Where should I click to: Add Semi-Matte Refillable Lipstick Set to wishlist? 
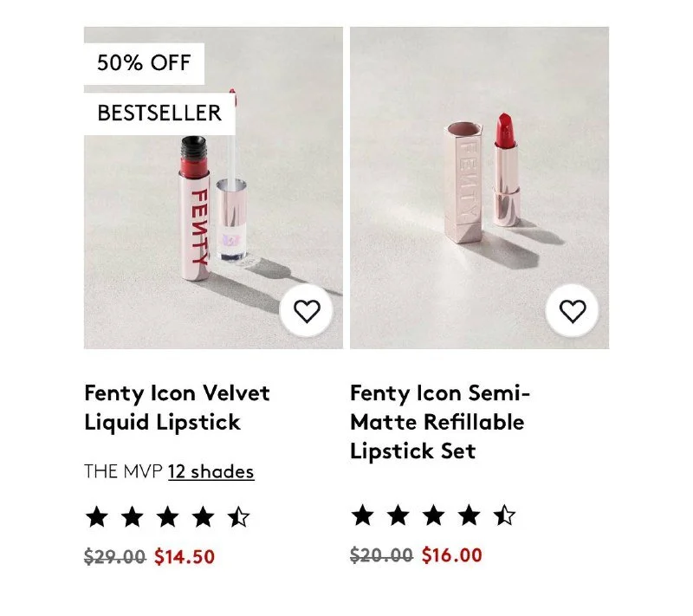pyautogui.click(x=573, y=311)
